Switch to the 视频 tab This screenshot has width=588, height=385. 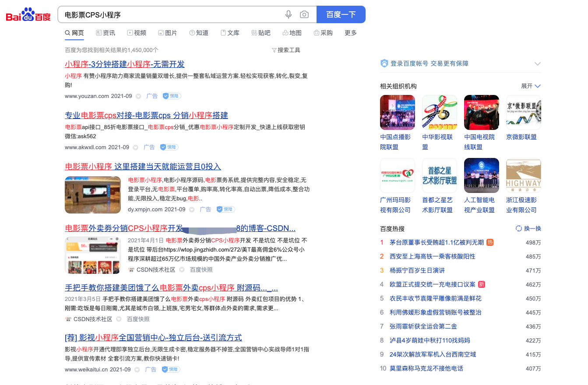coord(137,33)
